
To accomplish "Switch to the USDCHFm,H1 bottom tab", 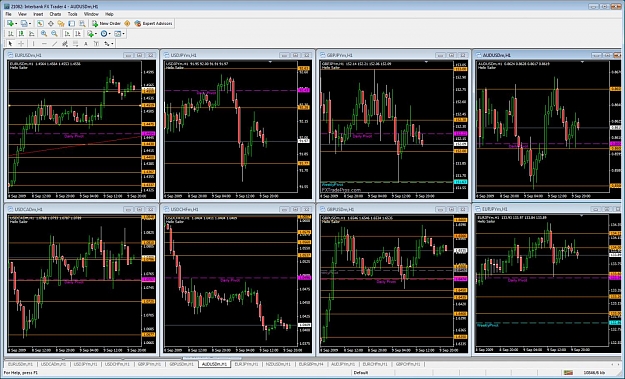I will [x=117, y=364].
